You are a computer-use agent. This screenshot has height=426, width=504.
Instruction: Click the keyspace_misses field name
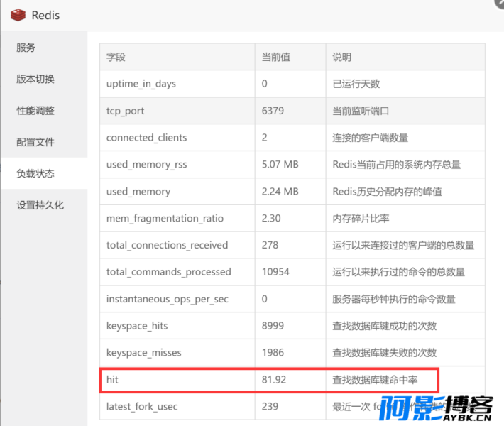143,353
